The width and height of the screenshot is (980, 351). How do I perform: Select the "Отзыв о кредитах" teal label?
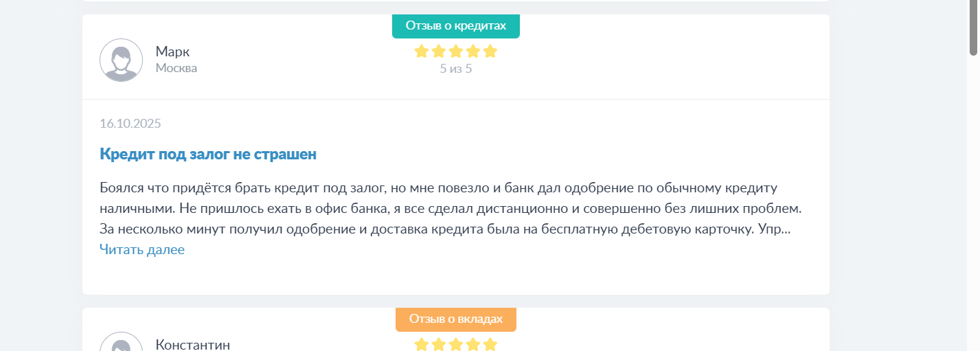[x=456, y=26]
